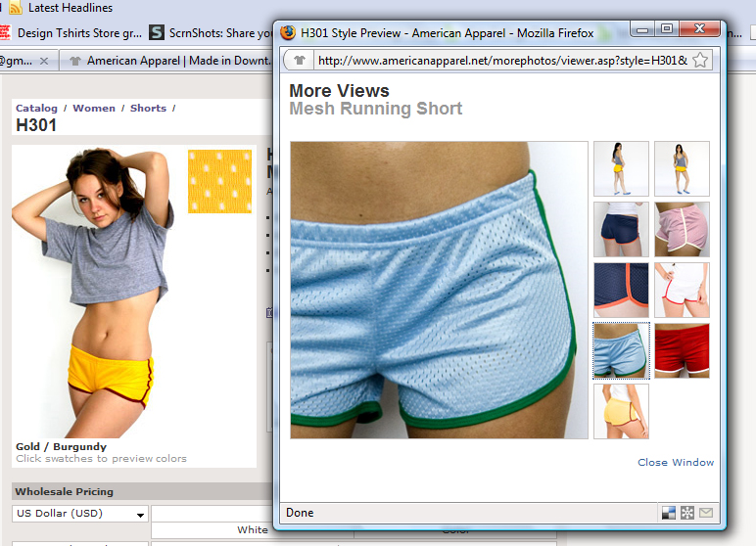Select the light blue shorts thumbnail
756x546 pixels.
tap(621, 351)
